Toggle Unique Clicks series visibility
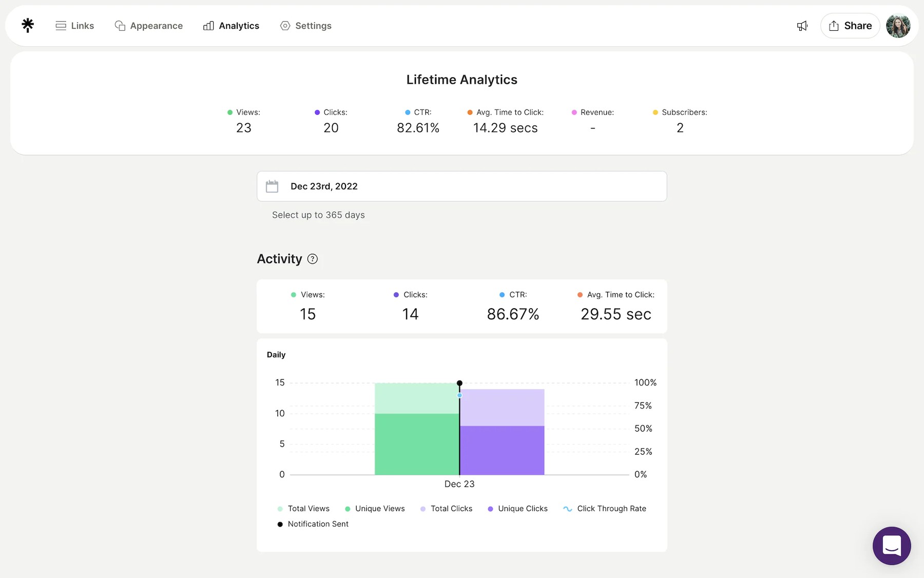Viewport: 924px width, 578px height. [x=517, y=508]
